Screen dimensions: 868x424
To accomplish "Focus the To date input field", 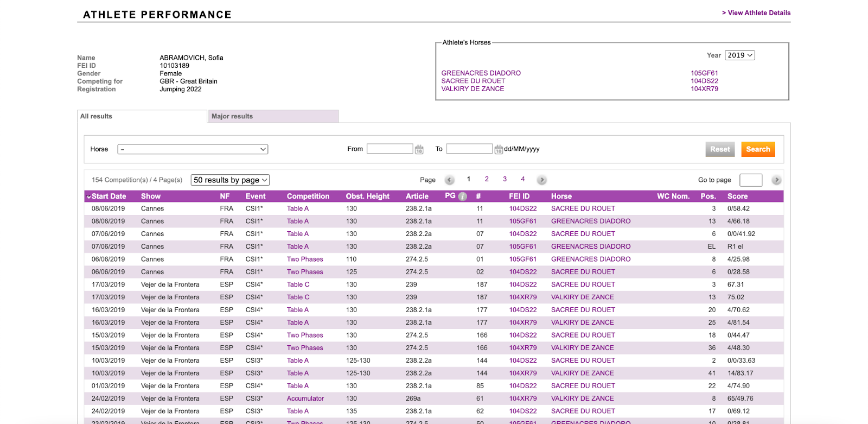I will pyautogui.click(x=469, y=149).
